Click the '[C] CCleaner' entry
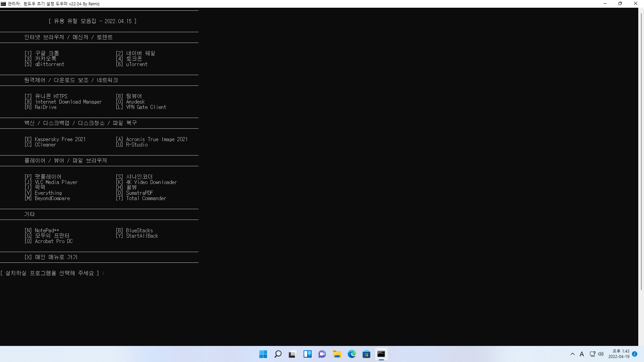Screen dimensions: 644x362 pyautogui.click(x=40, y=145)
